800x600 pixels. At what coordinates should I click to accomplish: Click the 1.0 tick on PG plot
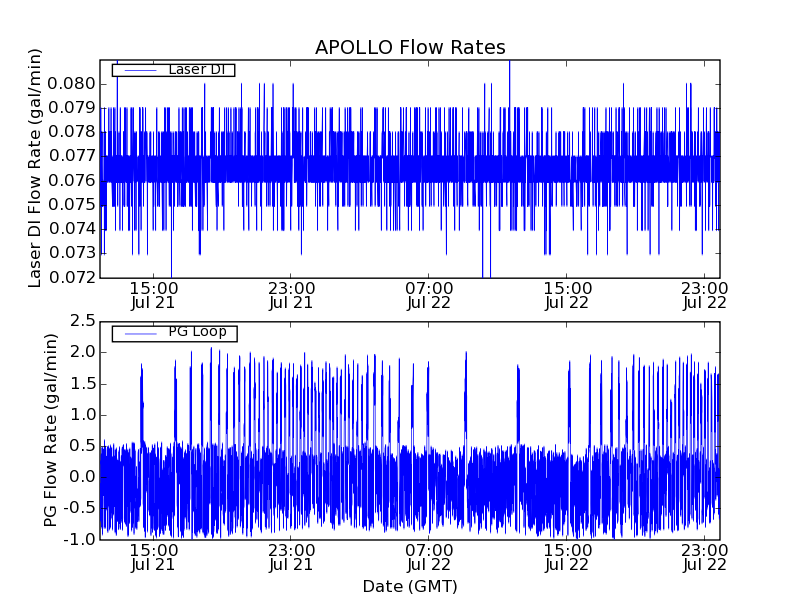click(83, 415)
